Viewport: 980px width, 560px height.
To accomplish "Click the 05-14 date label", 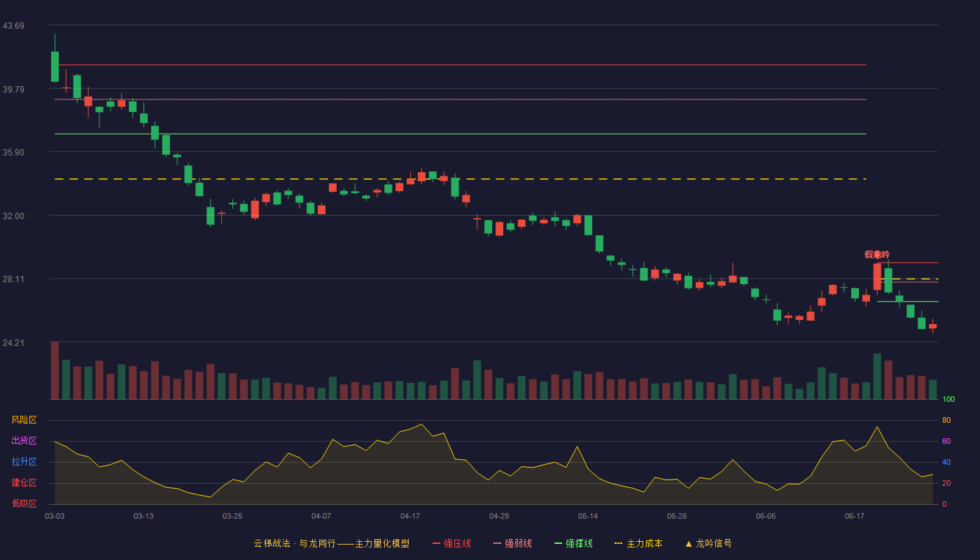I will tap(588, 516).
